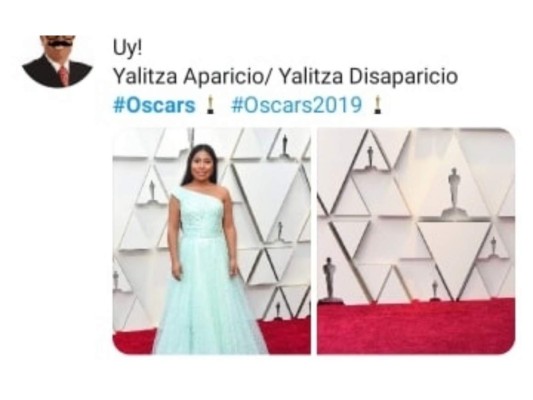533x400 pixels.
Task: Click the red carpet in the right photo
Action: coord(416,327)
